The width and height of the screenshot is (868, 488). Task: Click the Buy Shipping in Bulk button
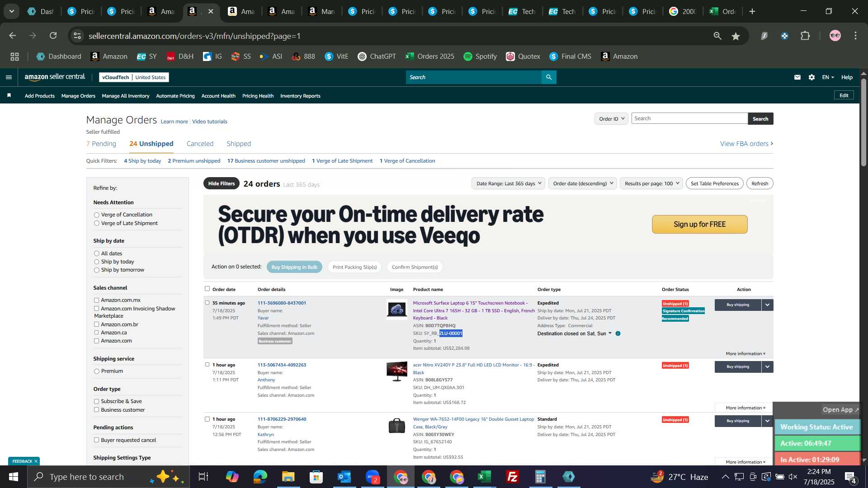(294, 267)
